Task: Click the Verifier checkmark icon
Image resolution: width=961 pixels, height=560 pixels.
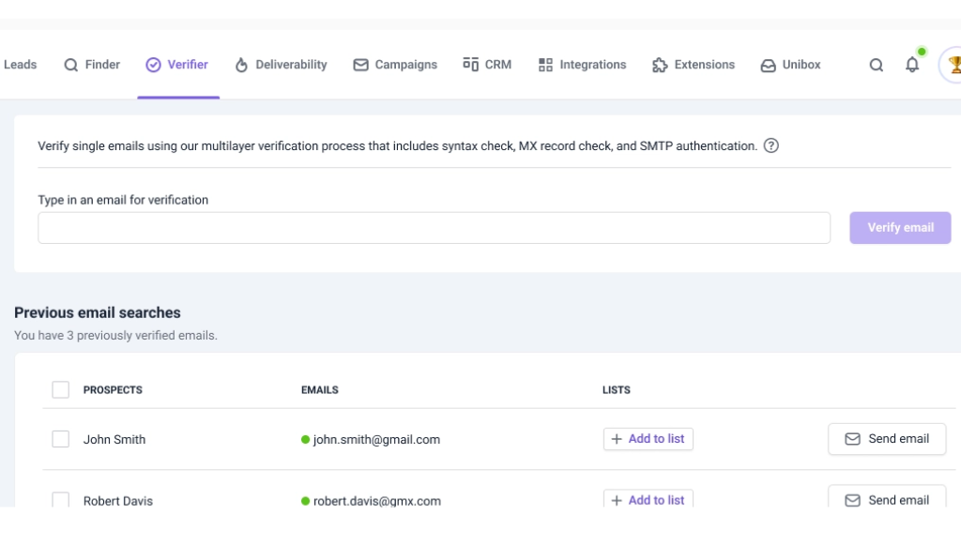Action: pos(153,65)
